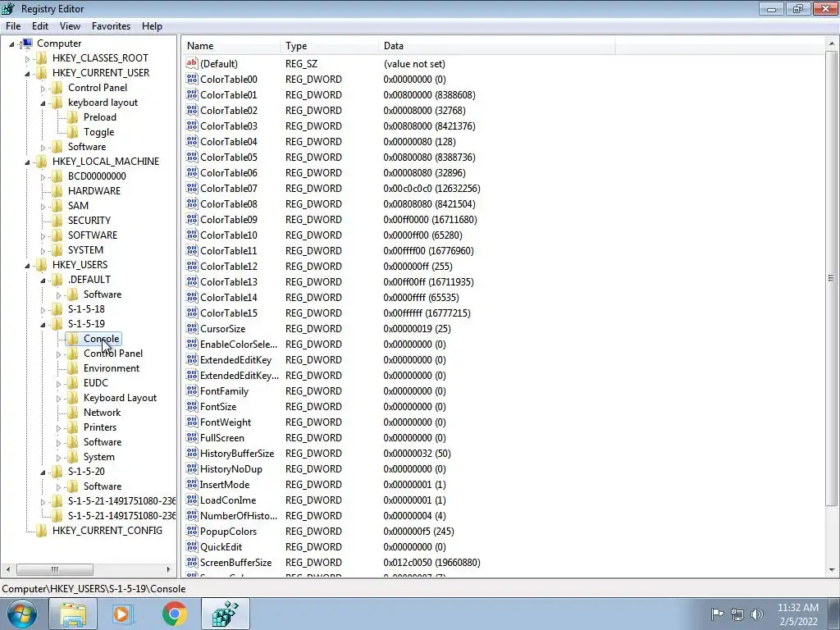Select the Preload key in tree

99,117
